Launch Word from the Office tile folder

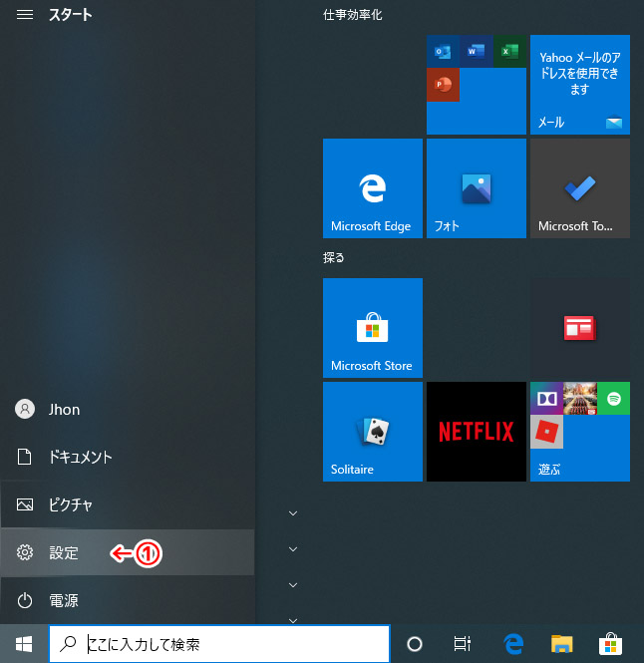477,52
